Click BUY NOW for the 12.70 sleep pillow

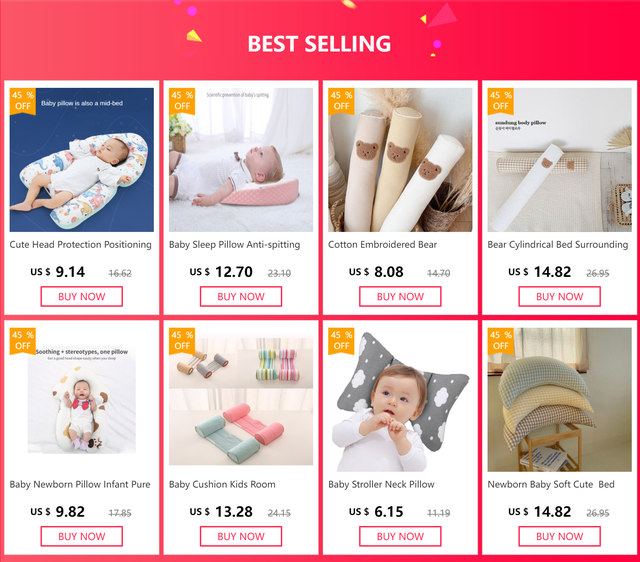pos(241,297)
